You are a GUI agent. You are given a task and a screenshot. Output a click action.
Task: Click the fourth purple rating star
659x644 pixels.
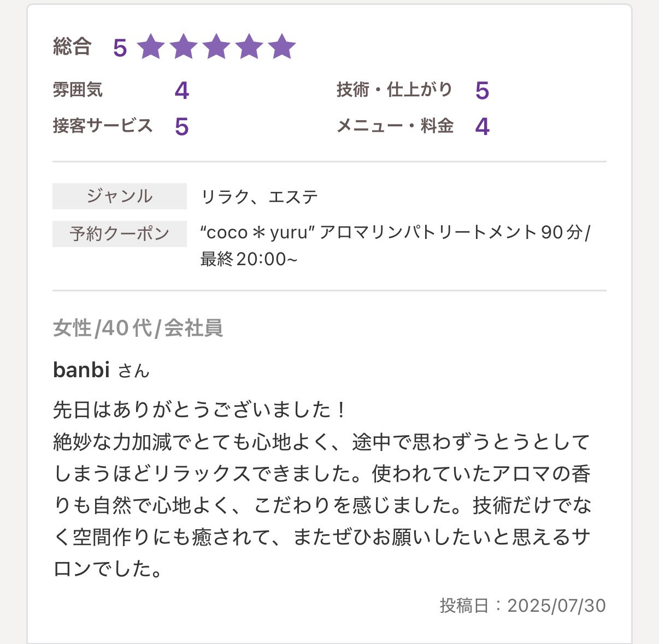coord(249,47)
